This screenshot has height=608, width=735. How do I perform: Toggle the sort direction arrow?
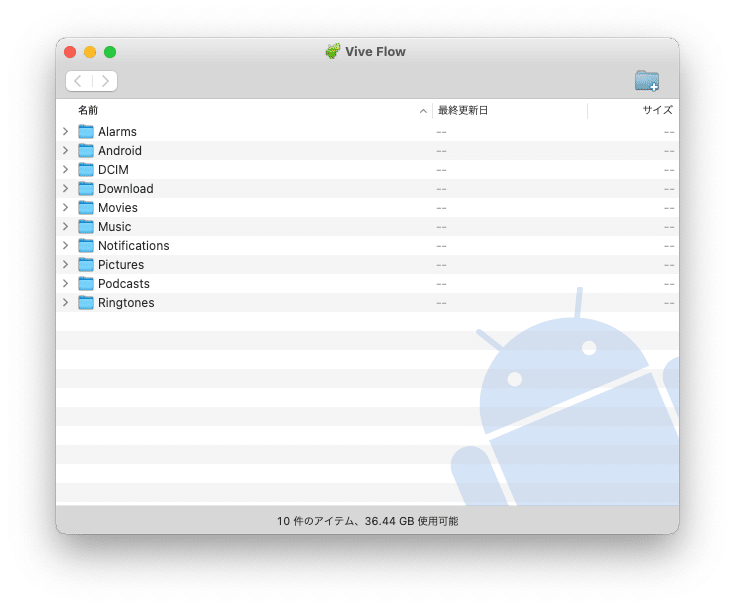pyautogui.click(x=423, y=111)
